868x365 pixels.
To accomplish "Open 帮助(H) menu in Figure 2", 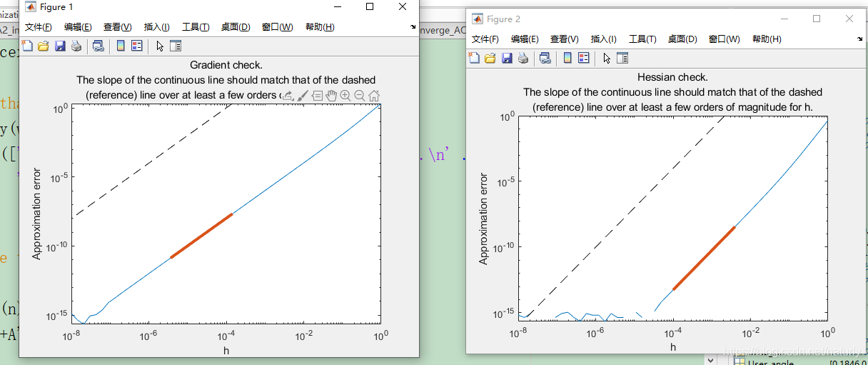I will click(767, 39).
